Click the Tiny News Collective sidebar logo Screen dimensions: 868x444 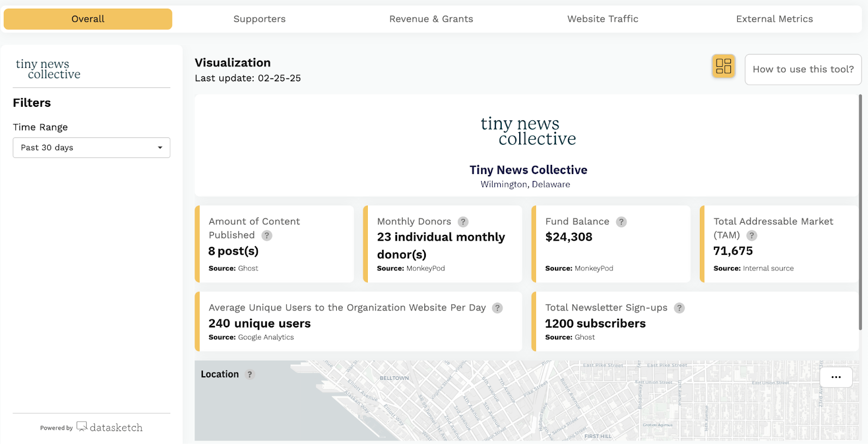pos(48,69)
